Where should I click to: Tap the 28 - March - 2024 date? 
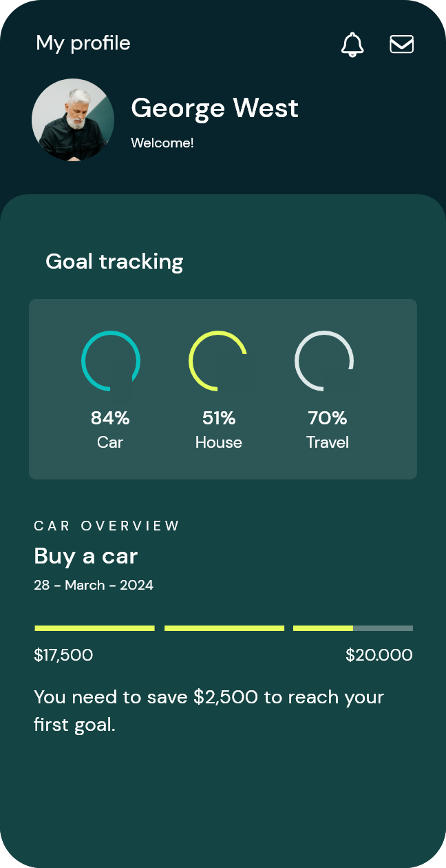(94, 586)
